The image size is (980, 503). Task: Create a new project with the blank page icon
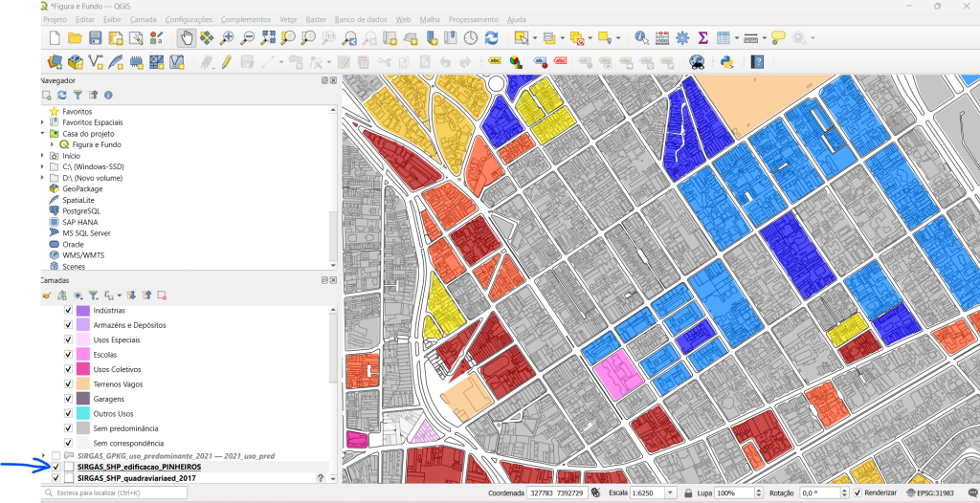(55, 37)
